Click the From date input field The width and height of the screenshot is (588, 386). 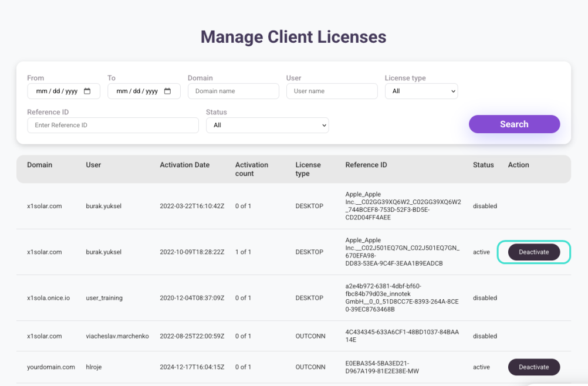tap(57, 91)
